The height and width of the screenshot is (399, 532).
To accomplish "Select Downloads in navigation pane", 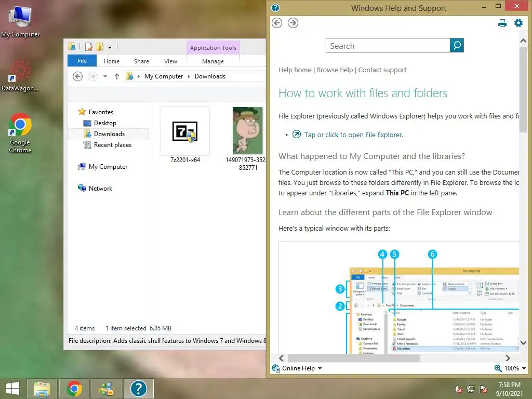I will pyautogui.click(x=109, y=134).
